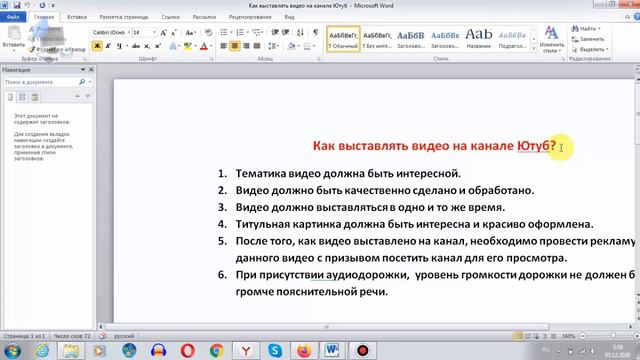
Task: Click the Clear Formatting icon
Action: (x=208, y=32)
